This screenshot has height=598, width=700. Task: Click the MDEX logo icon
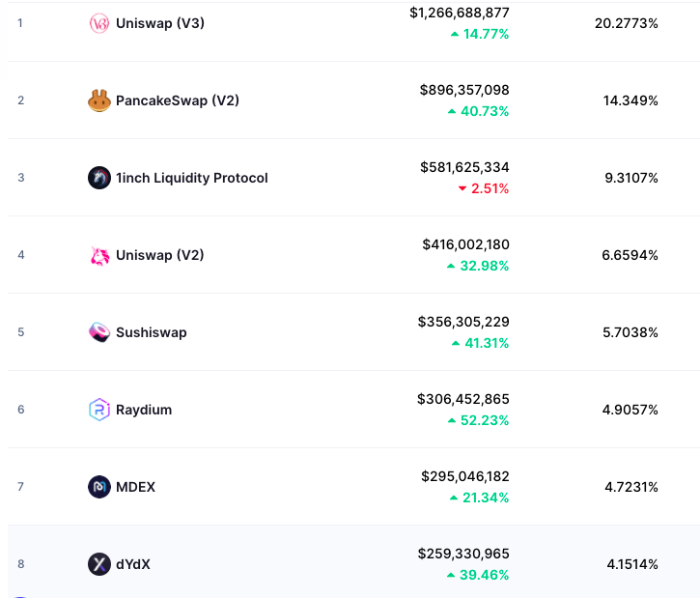pyautogui.click(x=99, y=487)
